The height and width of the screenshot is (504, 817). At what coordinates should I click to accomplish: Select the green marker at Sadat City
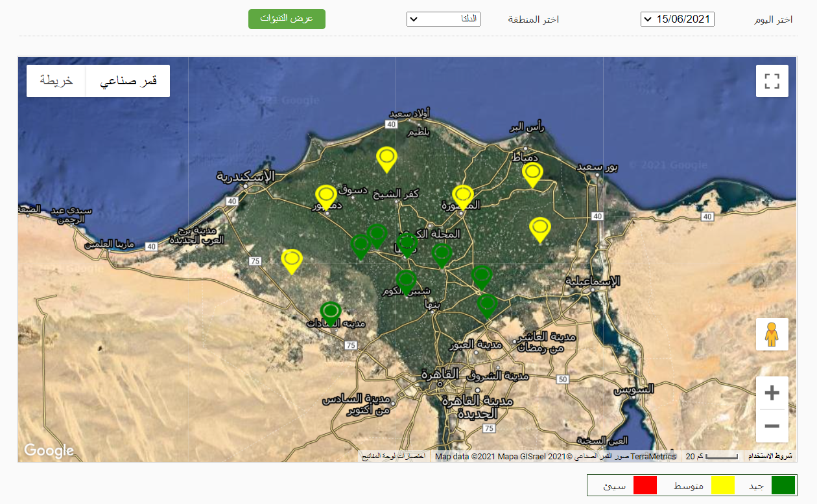[331, 312]
